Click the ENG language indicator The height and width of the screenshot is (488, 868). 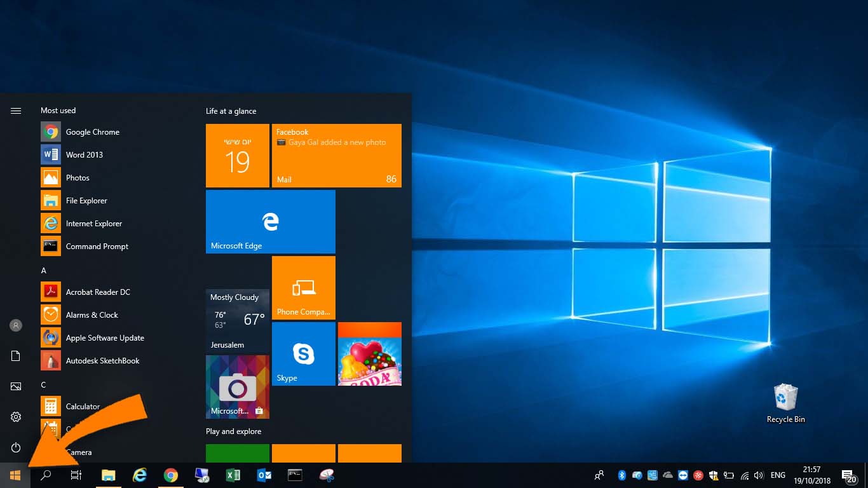pos(778,475)
